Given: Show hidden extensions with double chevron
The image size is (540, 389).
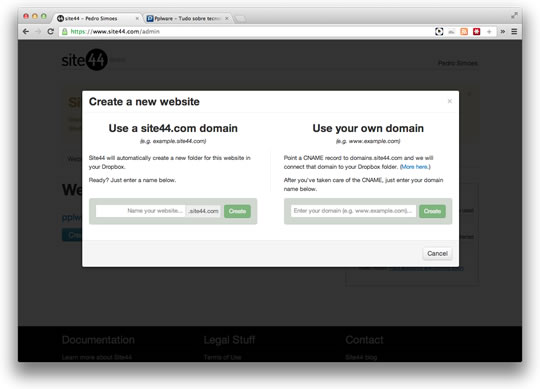Looking at the screenshot, I should (503, 31).
